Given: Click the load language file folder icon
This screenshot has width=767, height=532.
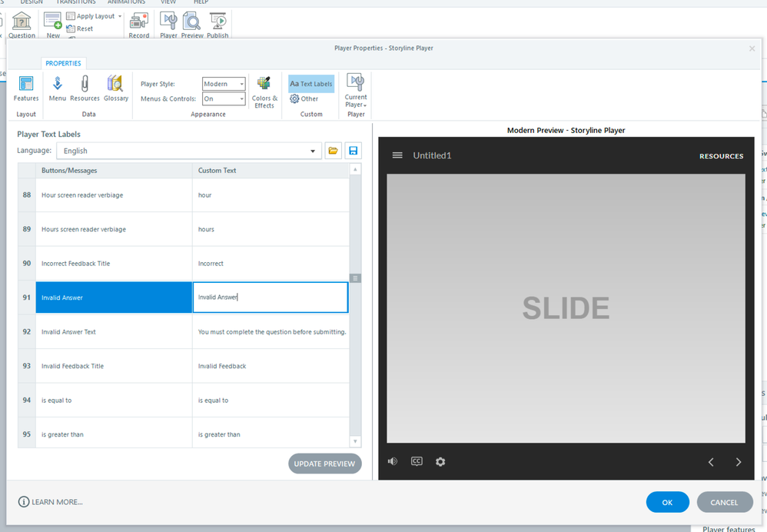Looking at the screenshot, I should [333, 151].
